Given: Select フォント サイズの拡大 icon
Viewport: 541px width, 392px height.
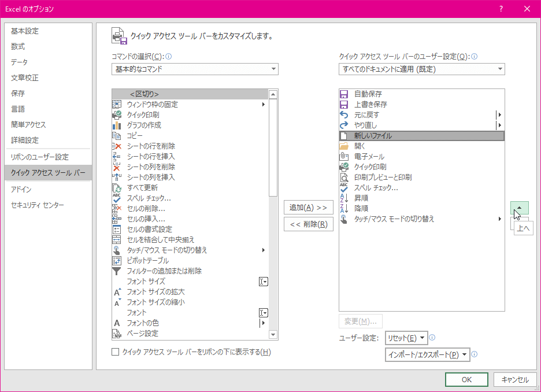Looking at the screenshot, I should tap(117, 291).
